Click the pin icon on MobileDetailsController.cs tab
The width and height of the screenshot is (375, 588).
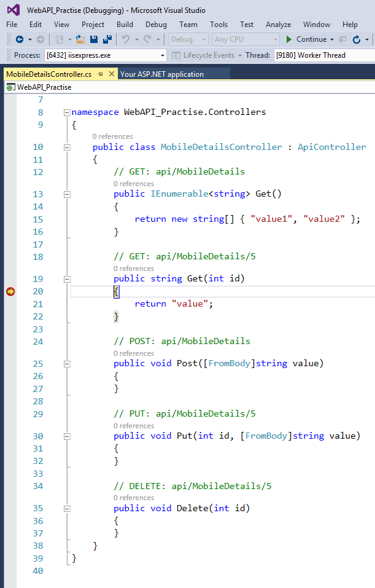click(x=101, y=74)
